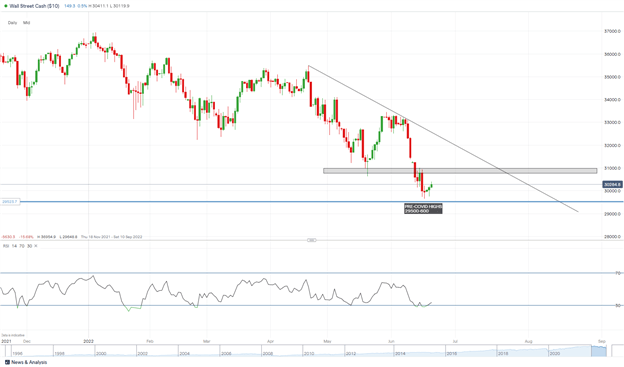Select the highlighted navigator range window
This screenshot has width=624, height=367.
coord(599,351)
